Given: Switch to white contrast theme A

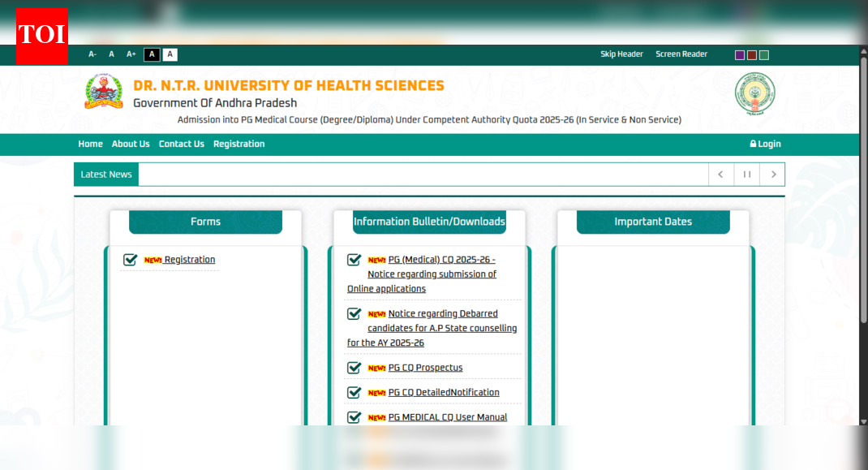Looking at the screenshot, I should click(x=170, y=54).
